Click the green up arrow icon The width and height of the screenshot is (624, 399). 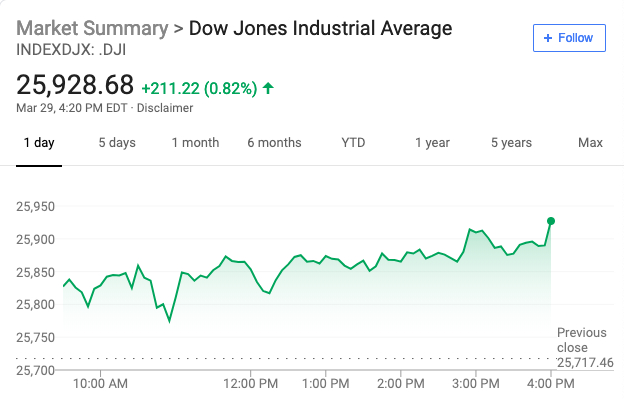[268, 88]
